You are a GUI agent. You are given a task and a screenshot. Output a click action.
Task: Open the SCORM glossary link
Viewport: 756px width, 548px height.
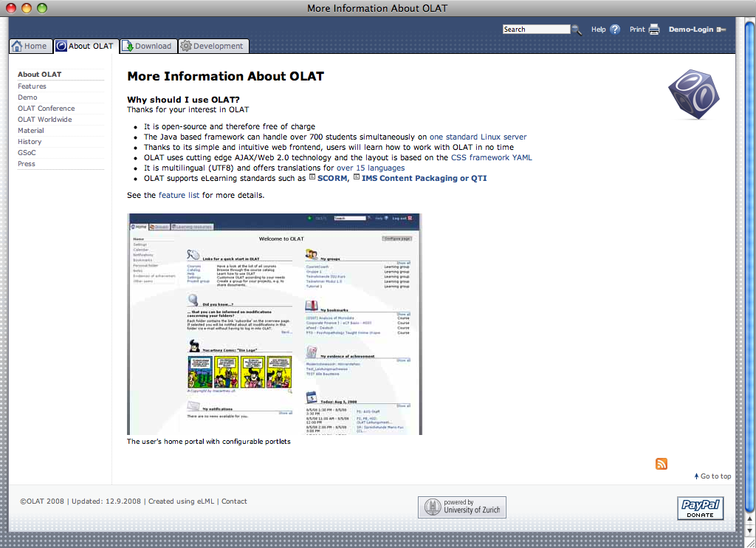pyautogui.click(x=332, y=179)
